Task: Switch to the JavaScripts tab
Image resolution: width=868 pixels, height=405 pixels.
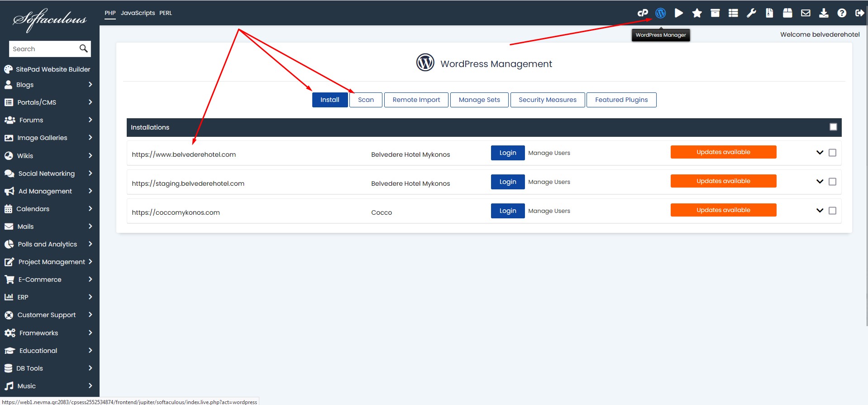Action: point(138,13)
